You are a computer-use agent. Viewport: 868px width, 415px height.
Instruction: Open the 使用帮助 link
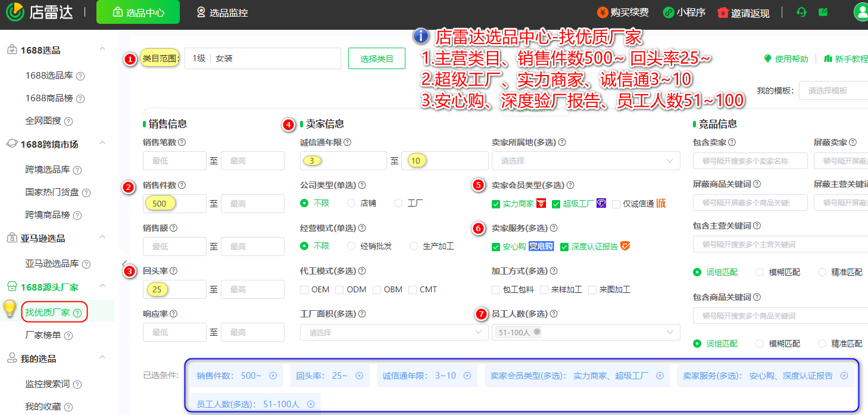click(786, 58)
